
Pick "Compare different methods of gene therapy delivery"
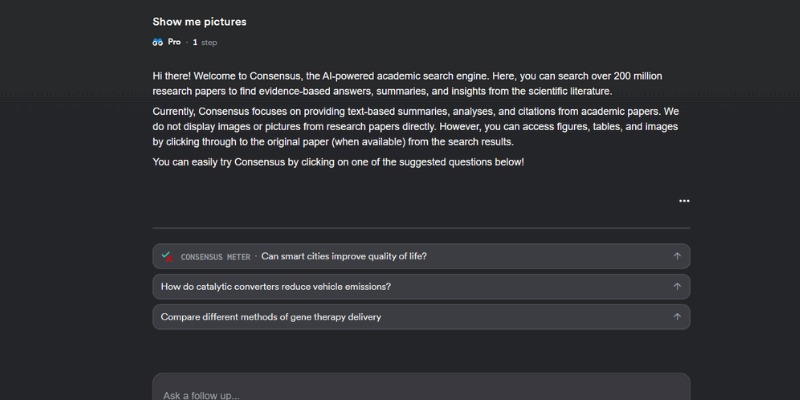tap(271, 317)
